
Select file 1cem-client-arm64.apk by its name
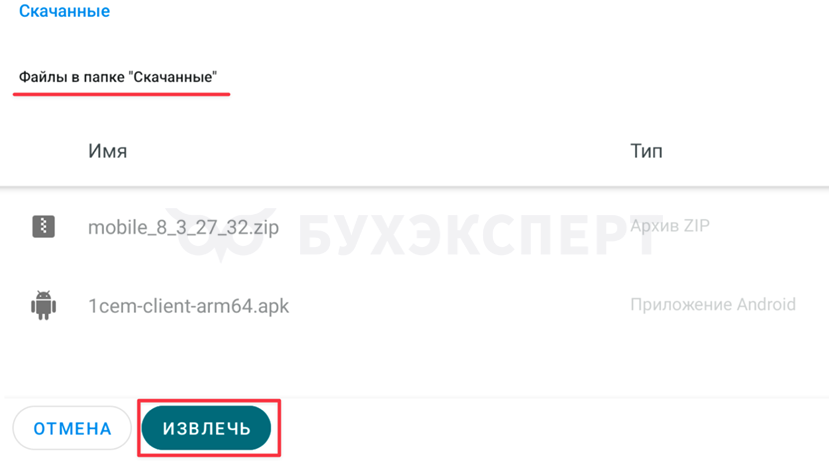(188, 306)
